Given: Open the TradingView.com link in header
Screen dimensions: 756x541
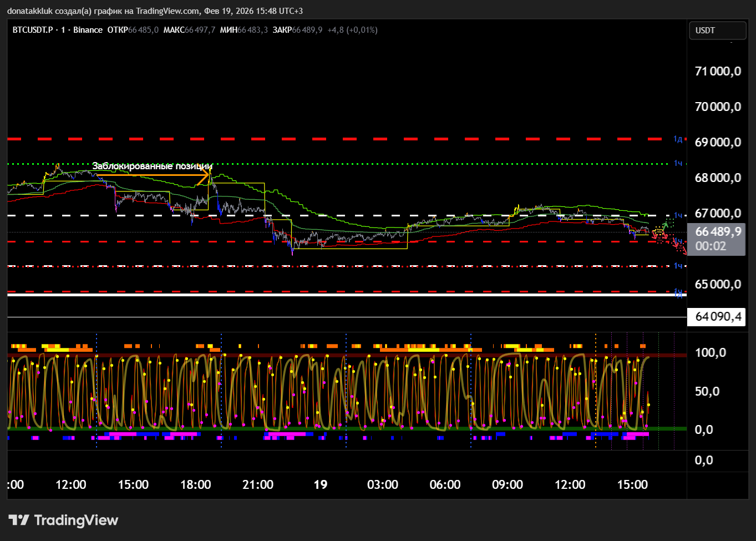Looking at the screenshot, I should 168,11.
